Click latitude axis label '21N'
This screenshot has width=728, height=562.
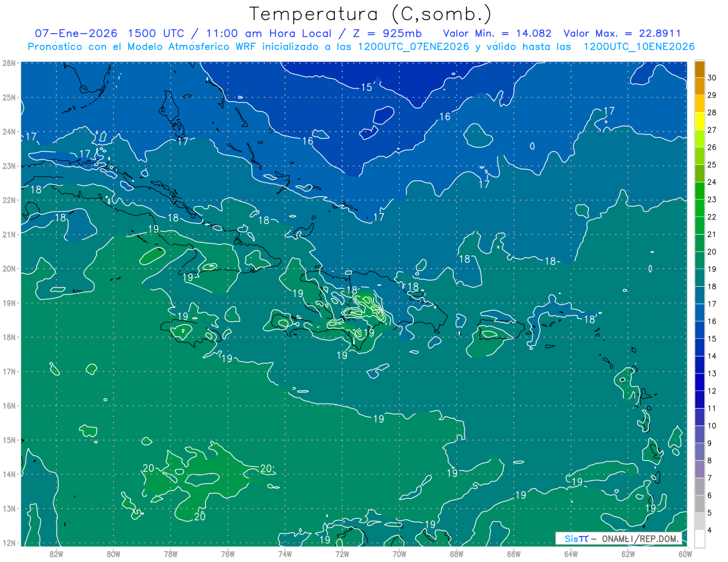(x=8, y=234)
